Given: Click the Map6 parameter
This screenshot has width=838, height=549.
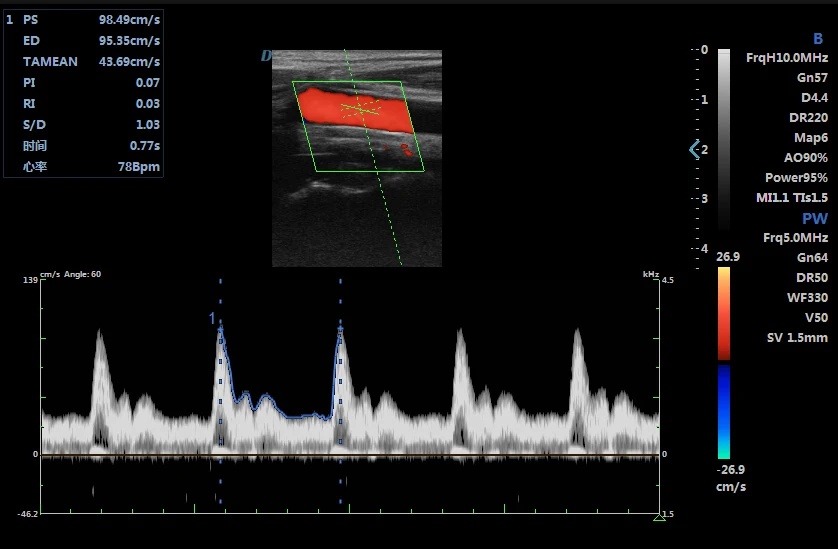Looking at the screenshot, I should [x=811, y=137].
